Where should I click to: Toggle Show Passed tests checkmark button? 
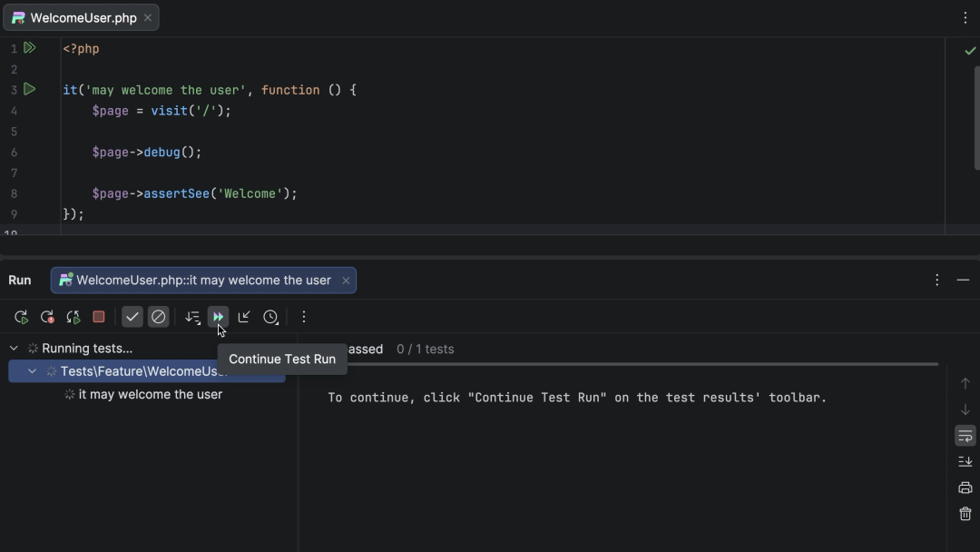(132, 317)
